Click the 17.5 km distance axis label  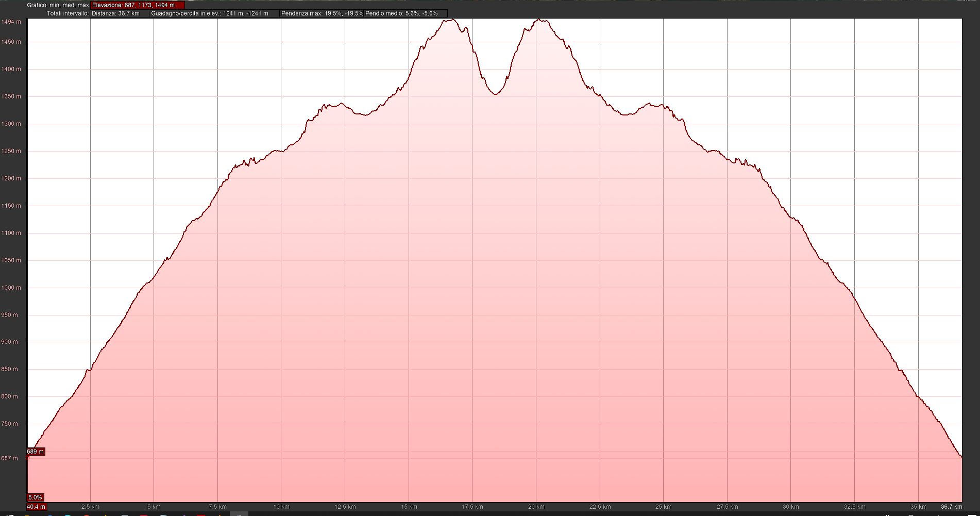pos(472,507)
